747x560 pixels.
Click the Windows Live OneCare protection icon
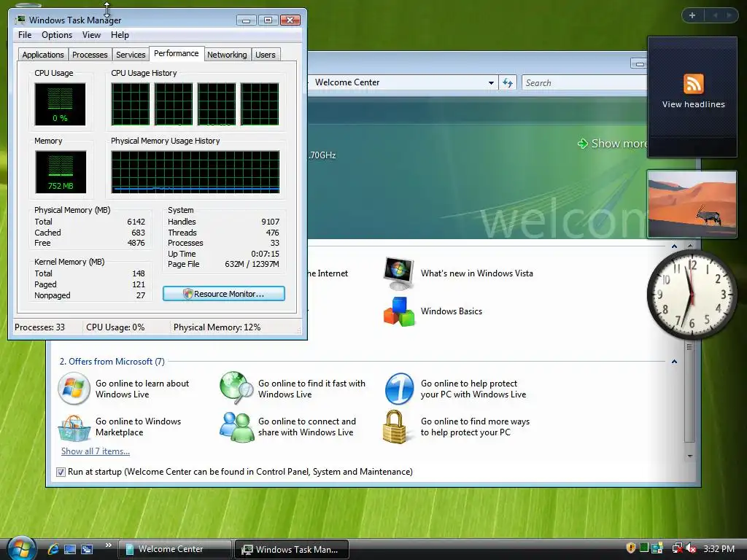pyautogui.click(x=399, y=389)
